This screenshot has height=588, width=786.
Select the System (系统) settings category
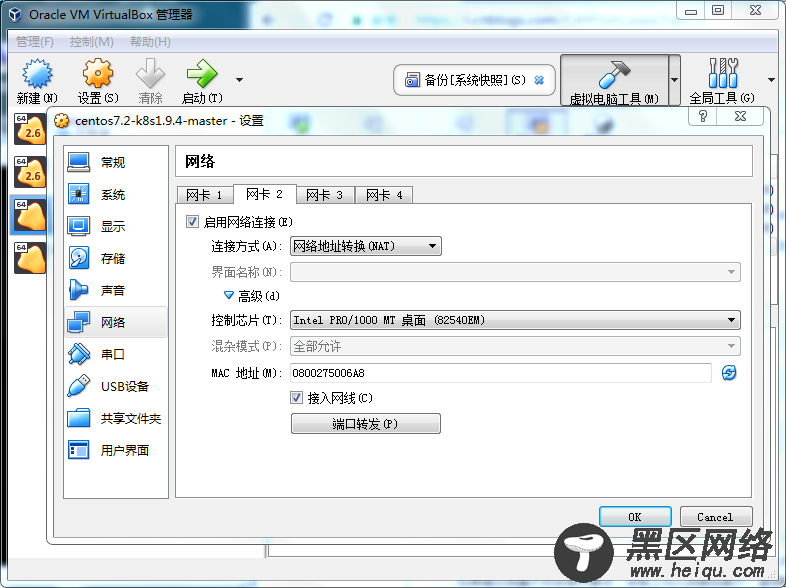click(x=116, y=194)
